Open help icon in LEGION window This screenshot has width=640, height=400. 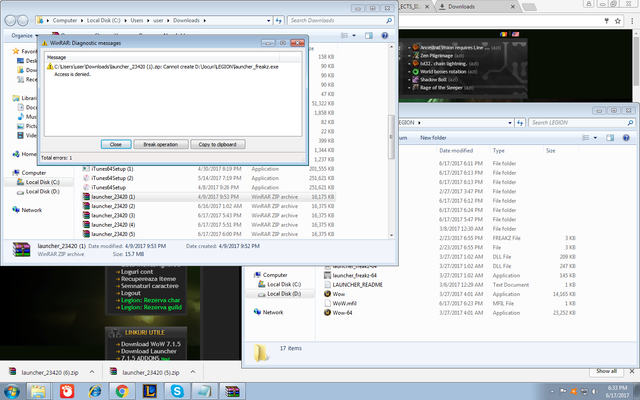click(x=626, y=138)
